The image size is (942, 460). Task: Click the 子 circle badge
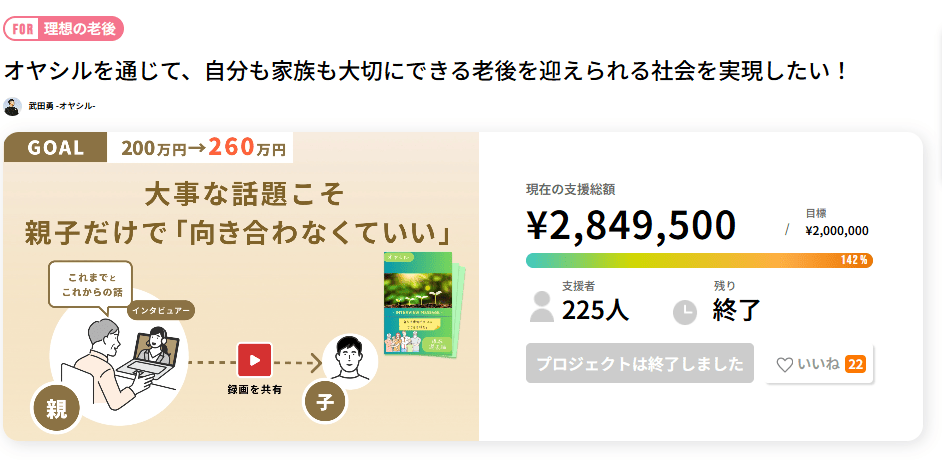pos(325,402)
